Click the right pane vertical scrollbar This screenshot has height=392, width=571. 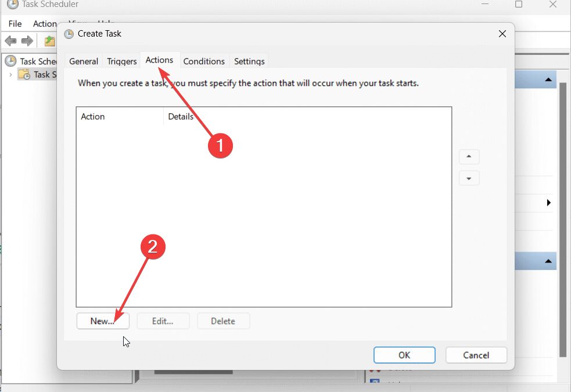563,220
